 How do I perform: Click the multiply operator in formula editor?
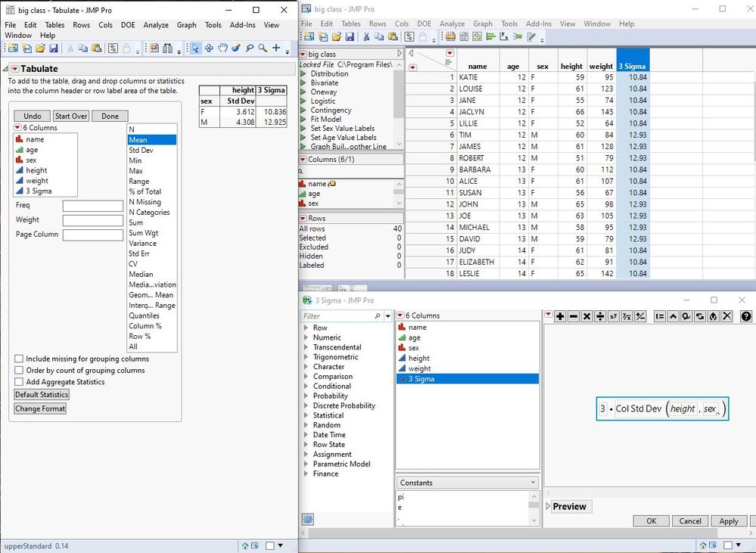[x=586, y=316]
